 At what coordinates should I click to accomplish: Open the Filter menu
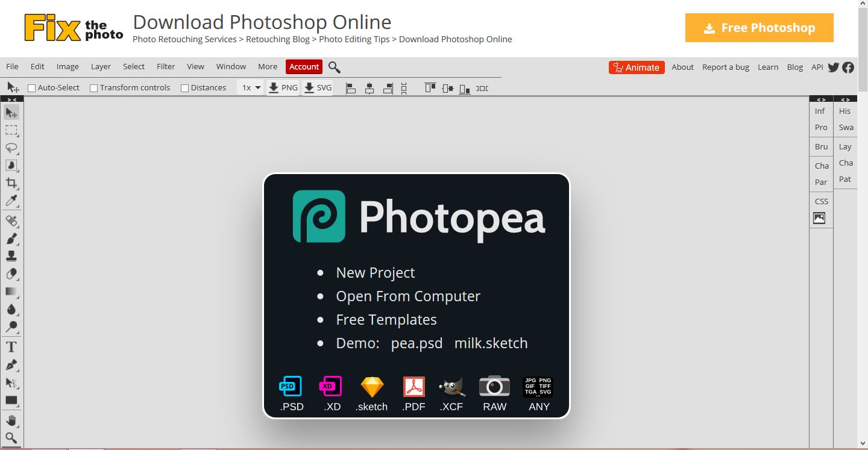166,67
